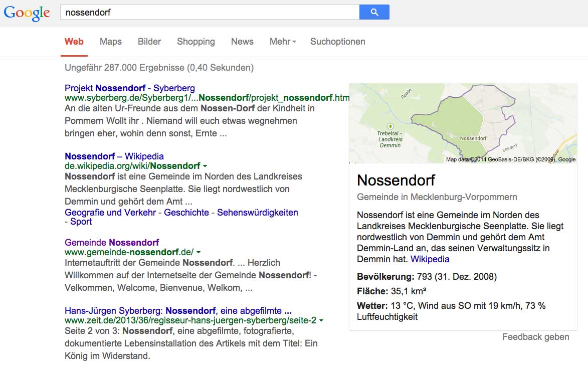Viewport: 588px width, 368px height.
Task: Click Feedback geben link
Action: click(535, 337)
